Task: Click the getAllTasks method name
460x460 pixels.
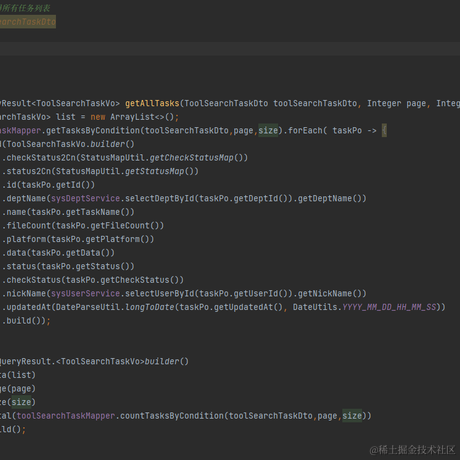Action: (x=152, y=103)
